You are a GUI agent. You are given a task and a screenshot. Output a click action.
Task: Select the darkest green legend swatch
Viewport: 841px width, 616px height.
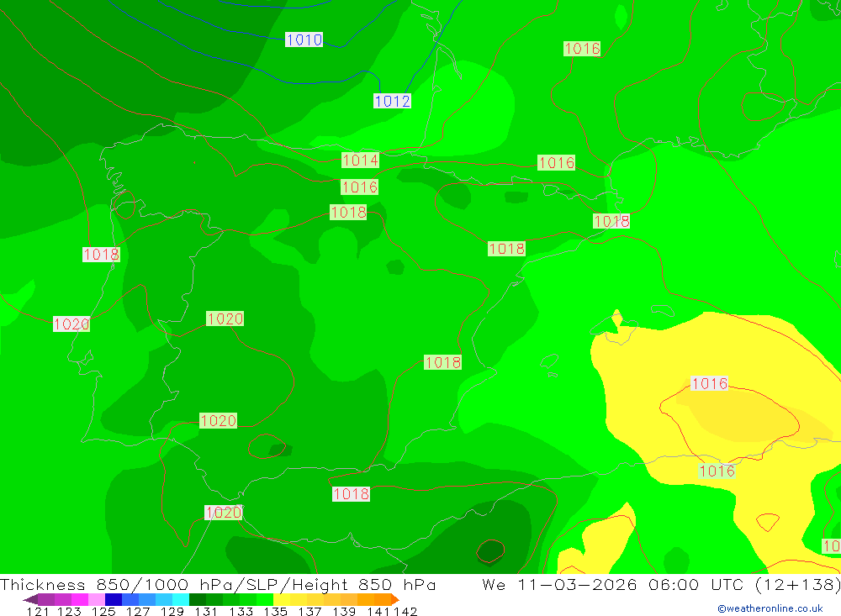click(x=198, y=599)
